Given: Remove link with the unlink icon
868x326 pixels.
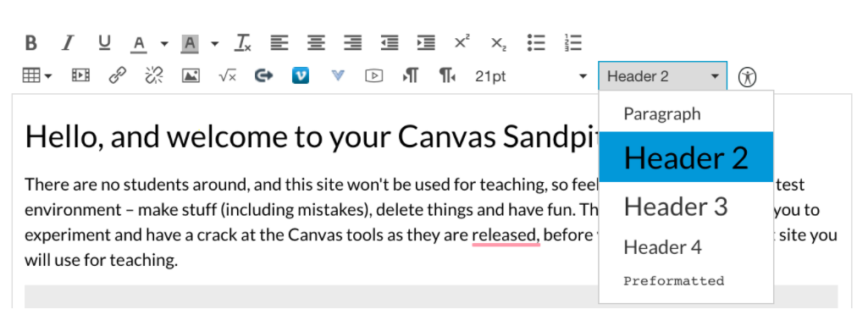Looking at the screenshot, I should 153,75.
